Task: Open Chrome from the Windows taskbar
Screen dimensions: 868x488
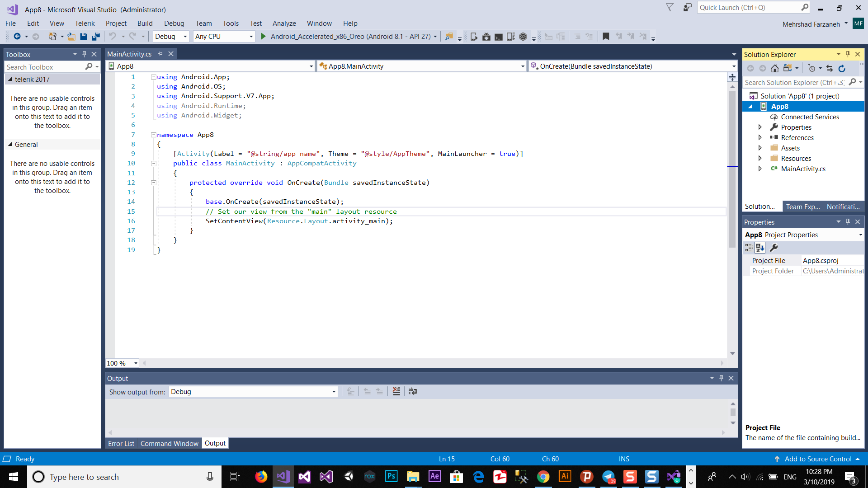Action: click(x=543, y=477)
